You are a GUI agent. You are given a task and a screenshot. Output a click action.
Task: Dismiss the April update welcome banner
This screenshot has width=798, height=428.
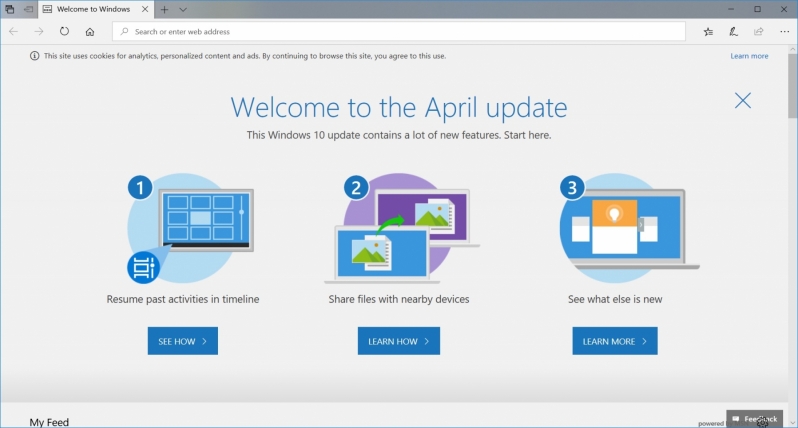[743, 100]
